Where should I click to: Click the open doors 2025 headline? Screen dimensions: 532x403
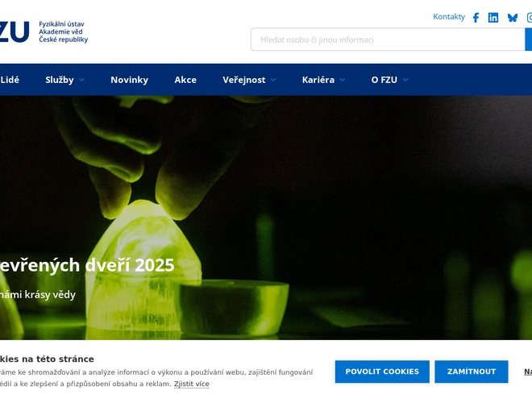pyautogui.click(x=87, y=265)
